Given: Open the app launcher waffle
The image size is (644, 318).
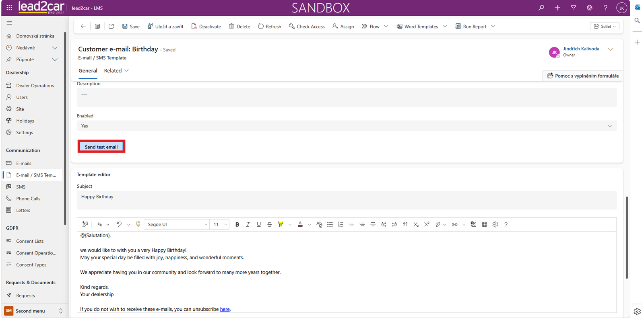Looking at the screenshot, I should 9,8.
